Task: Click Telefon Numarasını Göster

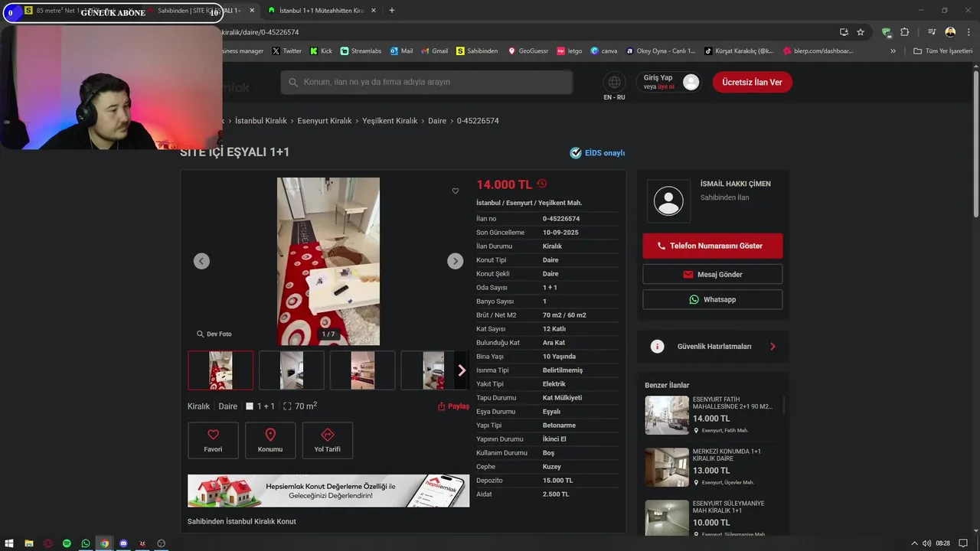Action: pos(713,246)
